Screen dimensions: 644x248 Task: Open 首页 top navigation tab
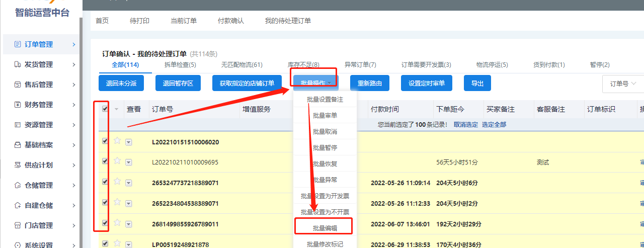point(102,21)
